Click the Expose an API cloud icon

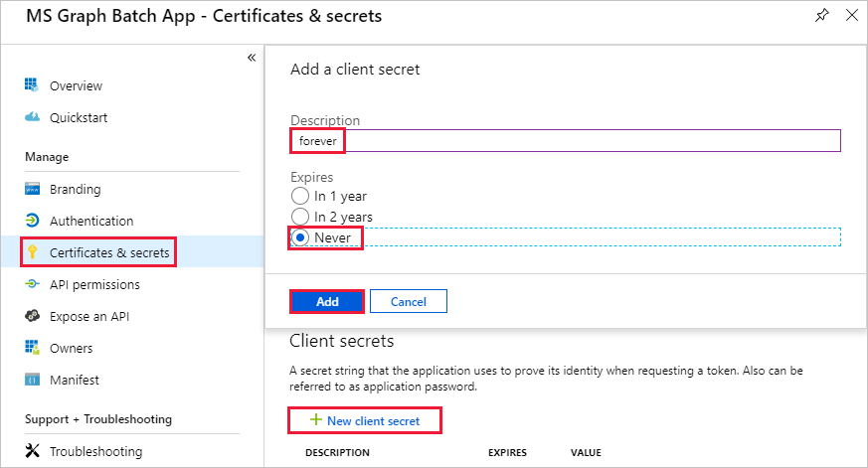tap(32, 316)
